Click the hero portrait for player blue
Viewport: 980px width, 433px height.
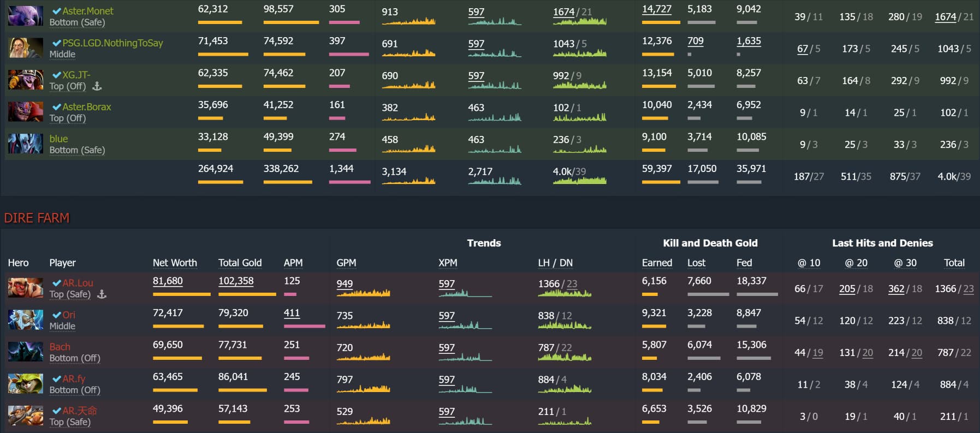(25, 144)
